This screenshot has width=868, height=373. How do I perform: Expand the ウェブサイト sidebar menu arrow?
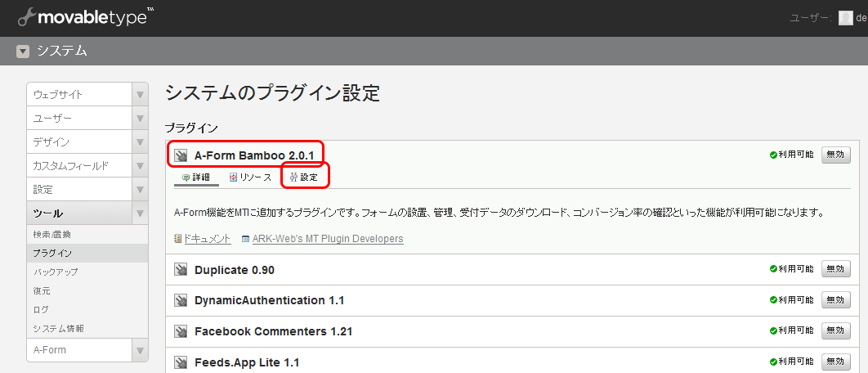point(140,95)
